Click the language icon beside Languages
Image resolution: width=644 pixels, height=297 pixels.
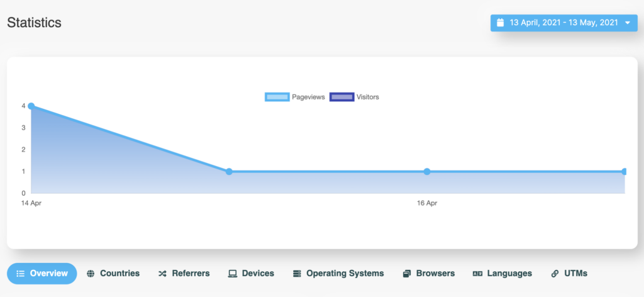pyautogui.click(x=477, y=274)
